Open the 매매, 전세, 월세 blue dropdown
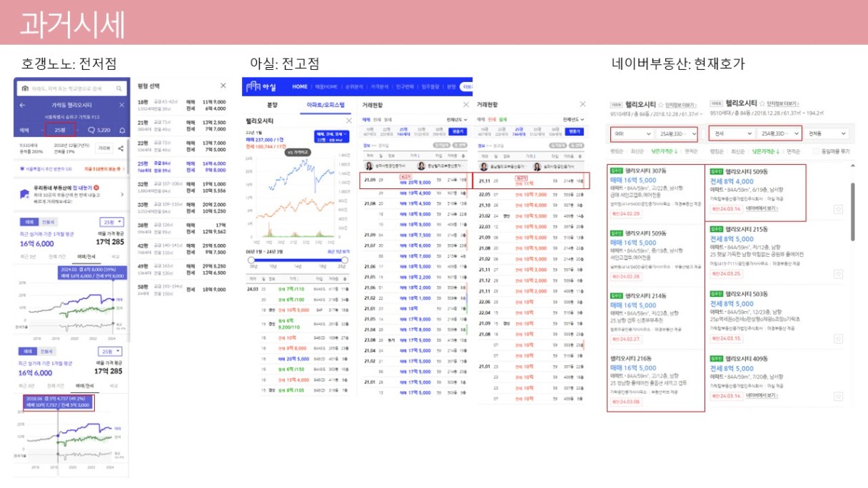This screenshot has height=488, width=868. pos(331,137)
